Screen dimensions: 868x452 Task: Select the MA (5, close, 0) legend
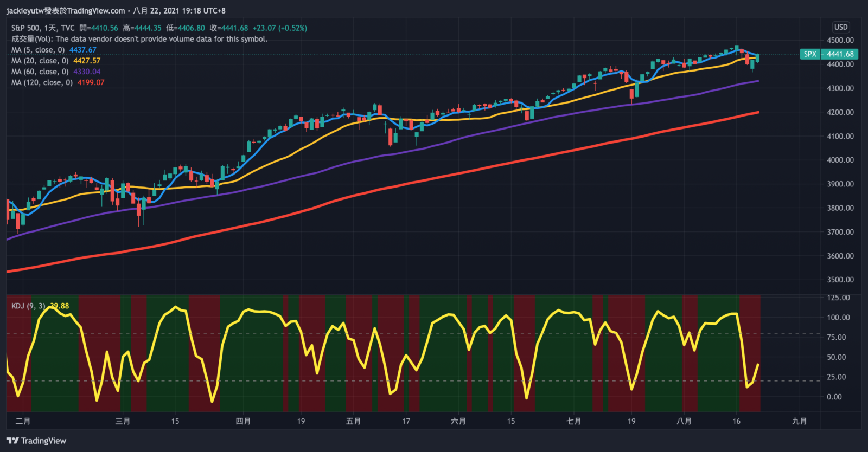[x=38, y=50]
